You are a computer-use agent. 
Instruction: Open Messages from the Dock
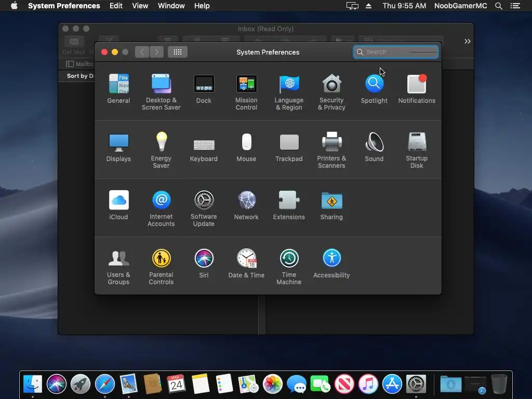(x=296, y=384)
